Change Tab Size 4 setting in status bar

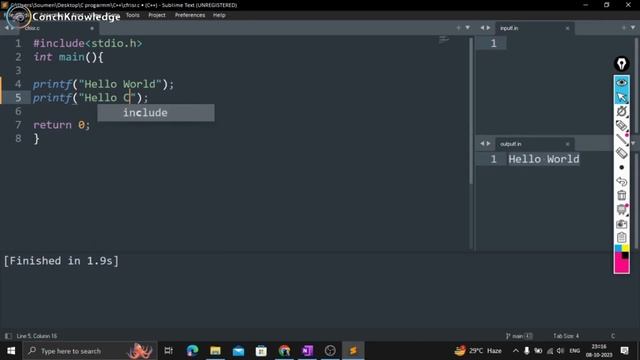click(566, 336)
